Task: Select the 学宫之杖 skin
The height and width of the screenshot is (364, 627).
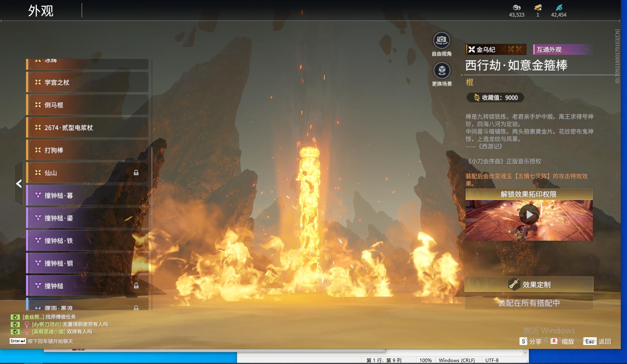Action: pyautogui.click(x=88, y=82)
